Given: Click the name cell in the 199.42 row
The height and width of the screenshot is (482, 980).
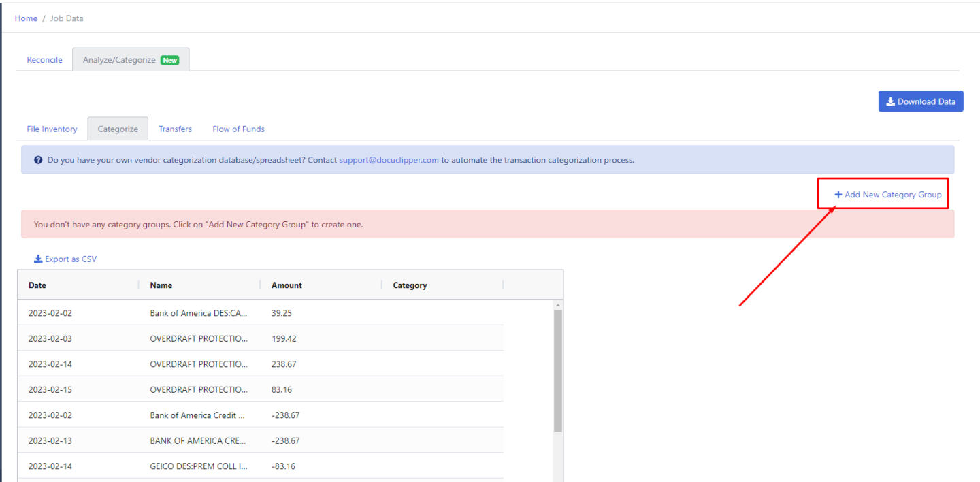Looking at the screenshot, I should pyautogui.click(x=199, y=338).
